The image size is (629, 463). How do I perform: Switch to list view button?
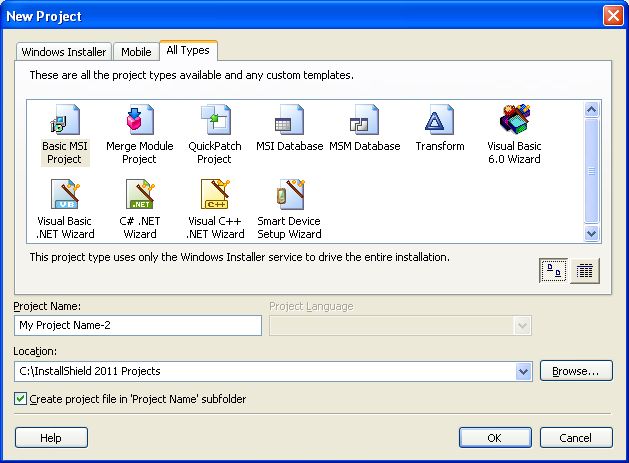584,271
